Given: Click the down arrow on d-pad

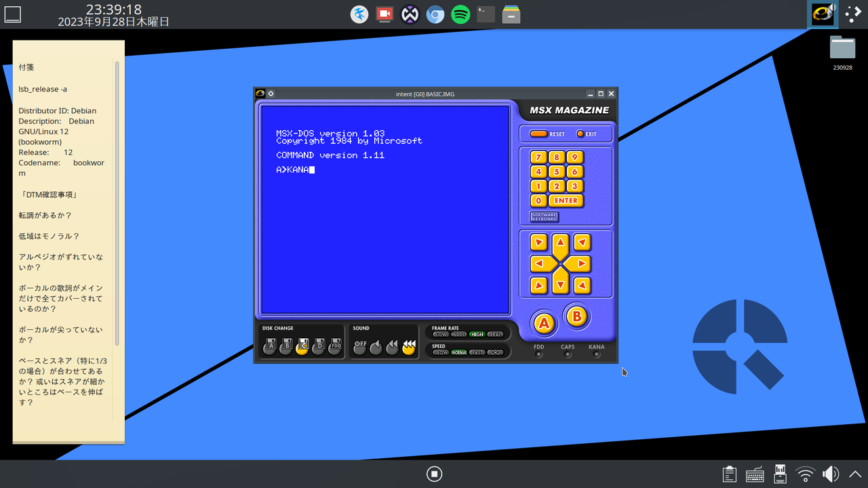Looking at the screenshot, I should [x=560, y=282].
